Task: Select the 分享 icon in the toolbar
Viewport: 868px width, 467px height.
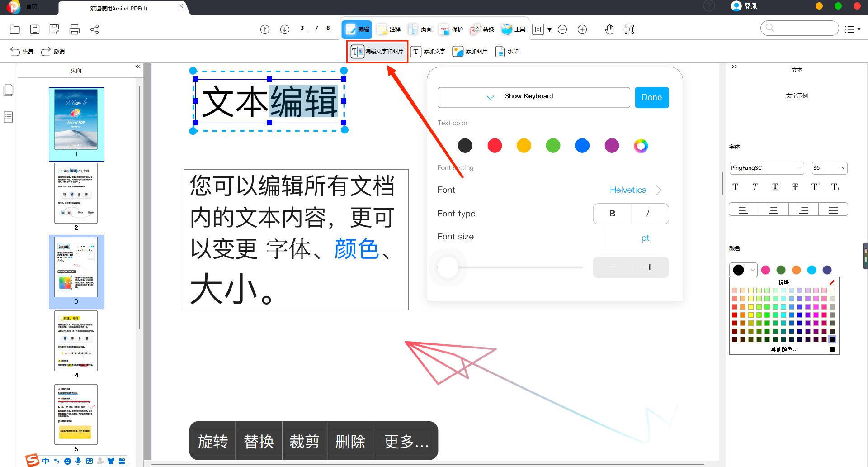Action: 95,29
